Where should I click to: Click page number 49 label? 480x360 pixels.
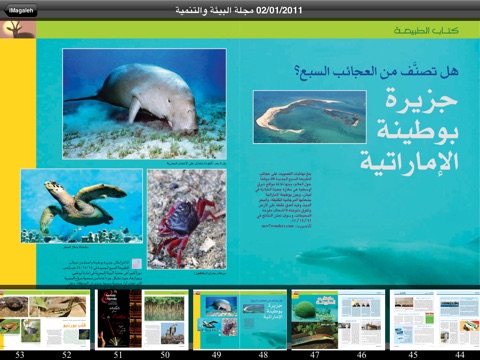216,355
